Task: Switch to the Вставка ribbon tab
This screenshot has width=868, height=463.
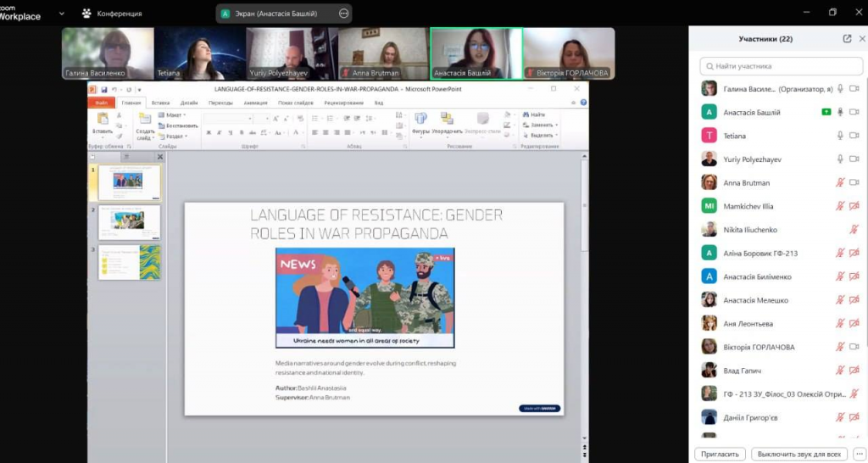Action: [x=160, y=103]
